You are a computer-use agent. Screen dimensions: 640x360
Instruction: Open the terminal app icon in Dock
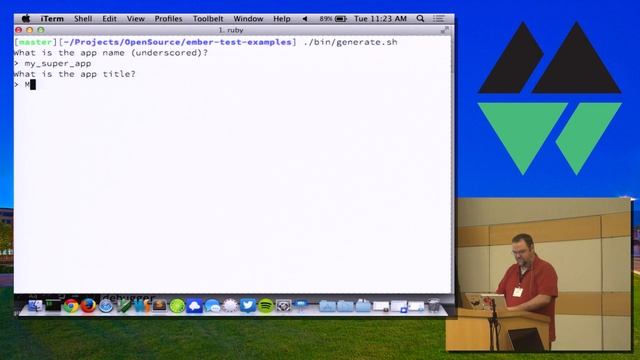[x=53, y=305]
